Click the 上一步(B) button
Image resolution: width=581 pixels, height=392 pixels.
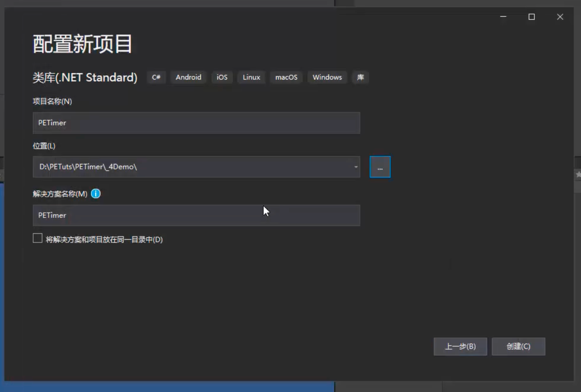click(x=460, y=346)
